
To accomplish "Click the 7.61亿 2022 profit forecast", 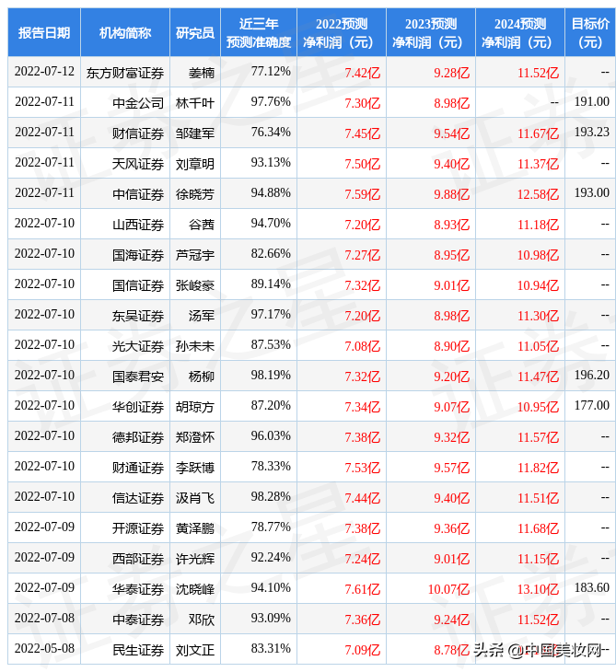I will click(363, 590).
